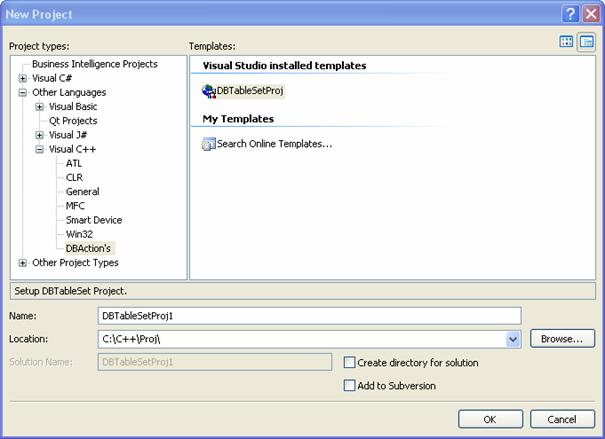
Task: Select Business Intelligence Projects
Action: 95,64
